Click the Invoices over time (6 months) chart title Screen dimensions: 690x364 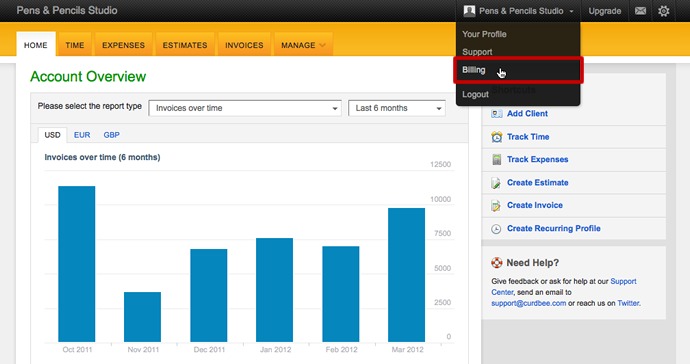click(102, 157)
